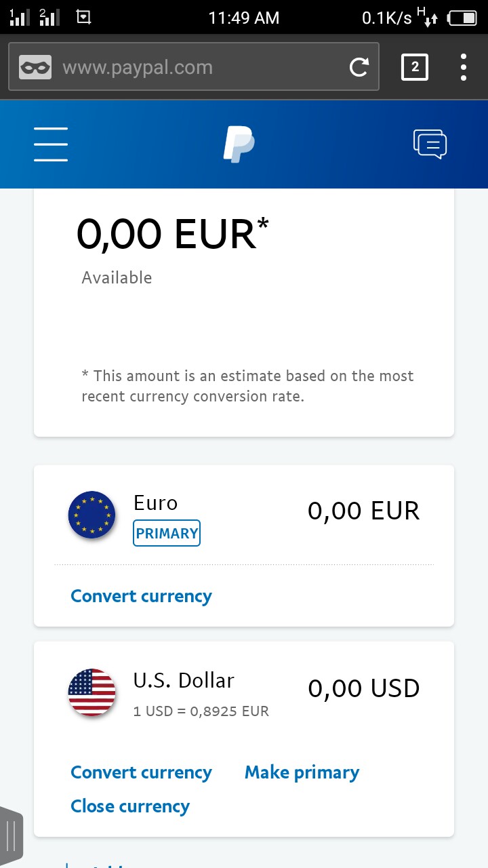Focus the www.paypal.com address bar
The height and width of the screenshot is (868, 488).
(x=197, y=67)
